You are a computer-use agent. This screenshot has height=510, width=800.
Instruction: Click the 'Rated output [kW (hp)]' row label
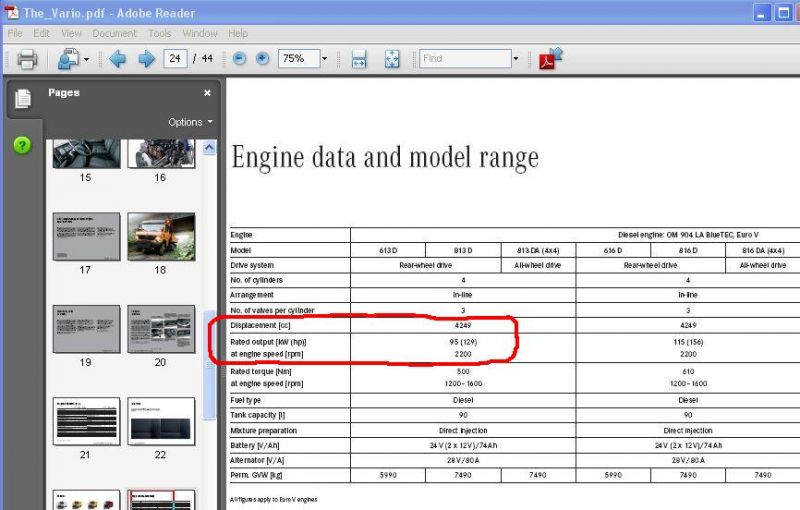(268, 342)
